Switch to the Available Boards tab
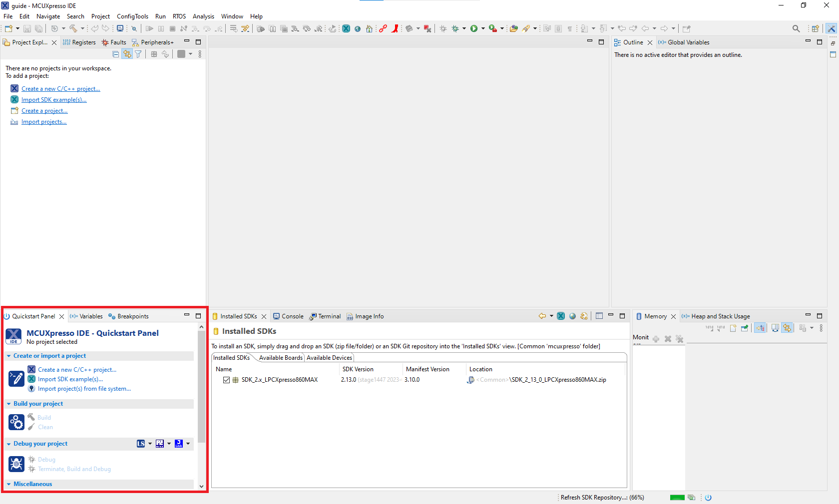The width and height of the screenshot is (839, 504). pos(281,358)
